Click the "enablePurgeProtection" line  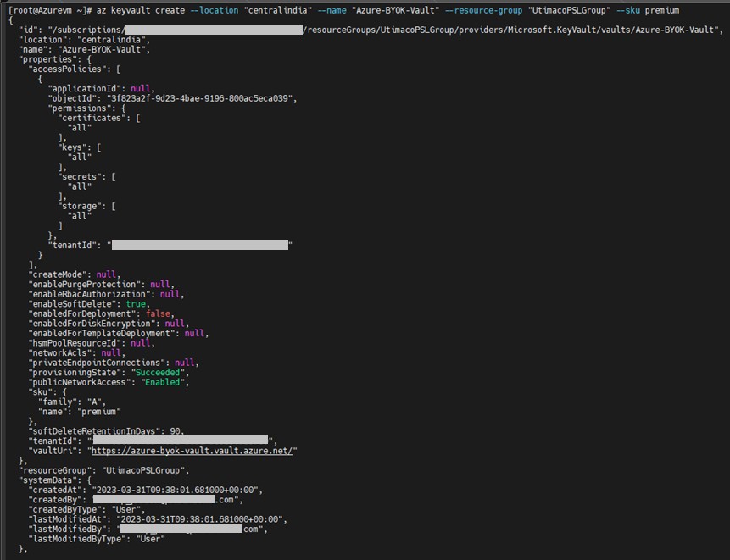tap(102, 285)
